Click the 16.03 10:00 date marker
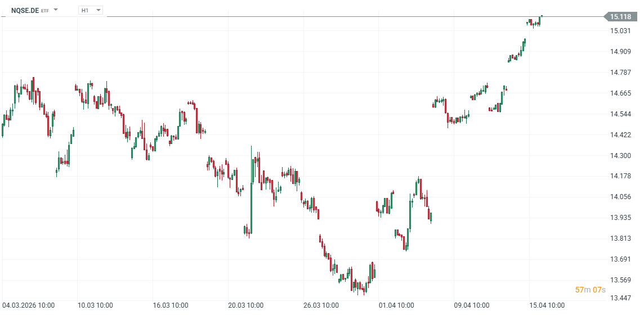Screen dimensions: 644x315 (171, 305)
